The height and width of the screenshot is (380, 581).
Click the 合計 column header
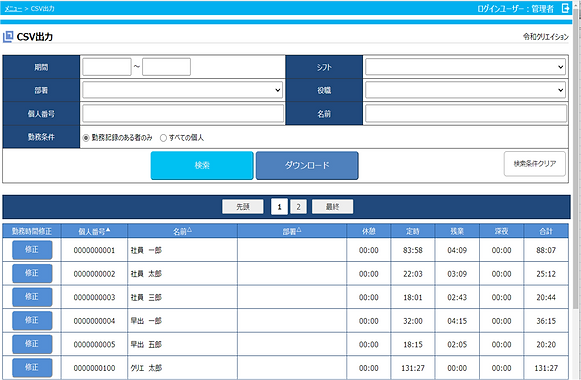click(546, 231)
